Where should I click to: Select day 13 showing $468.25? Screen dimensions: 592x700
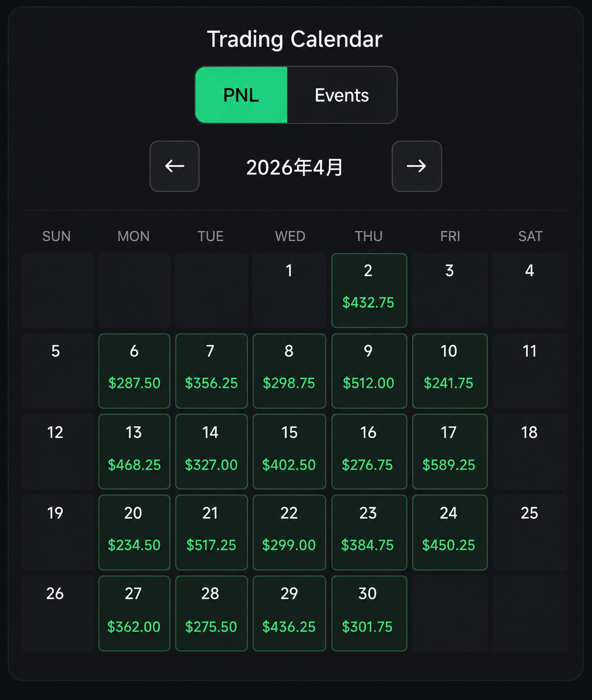(x=135, y=452)
